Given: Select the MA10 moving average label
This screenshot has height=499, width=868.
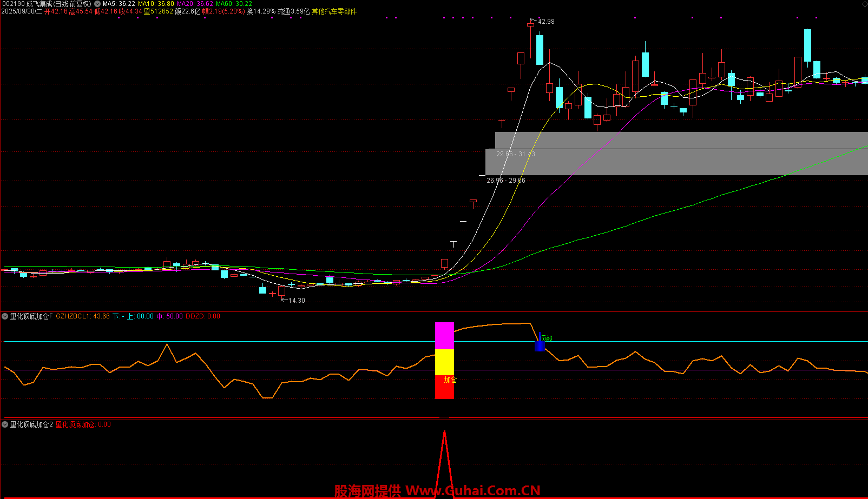Looking at the screenshot, I should point(156,4).
